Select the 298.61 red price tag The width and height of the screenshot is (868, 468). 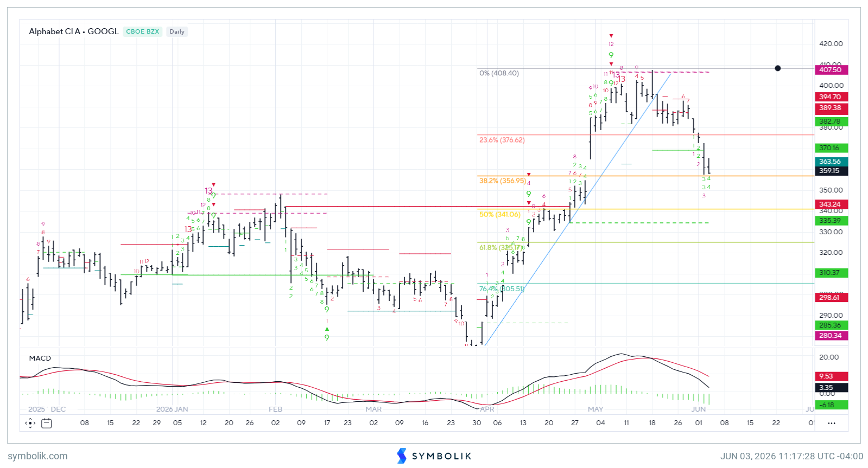(831, 298)
